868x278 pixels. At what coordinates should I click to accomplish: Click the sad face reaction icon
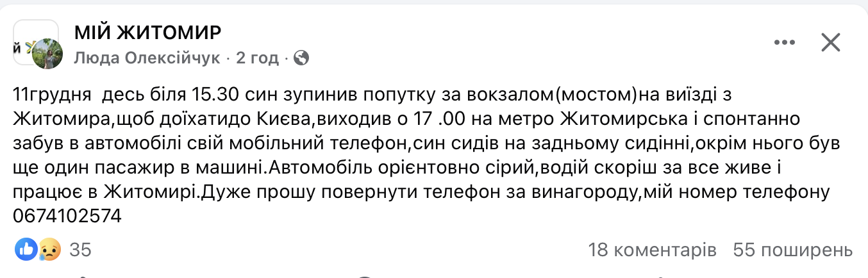point(49,249)
